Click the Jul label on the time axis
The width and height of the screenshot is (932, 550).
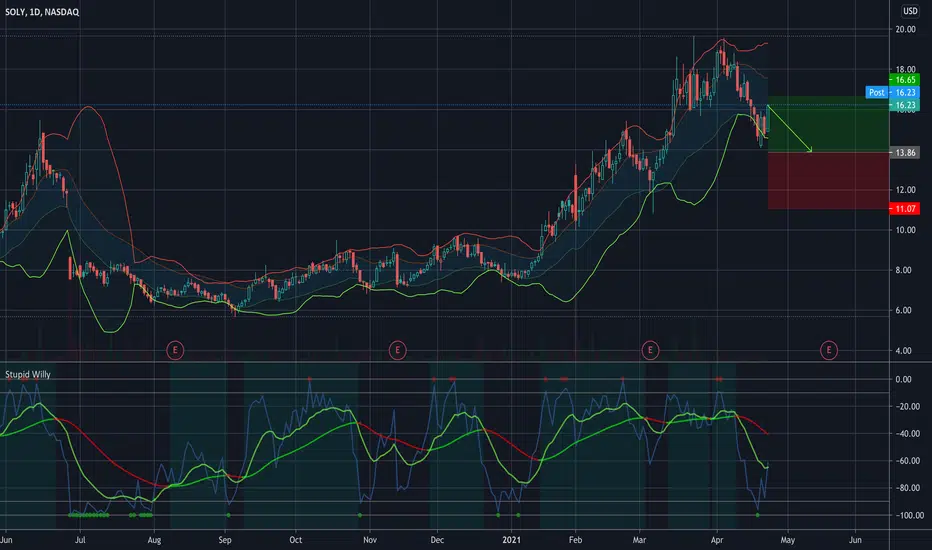pyautogui.click(x=80, y=540)
